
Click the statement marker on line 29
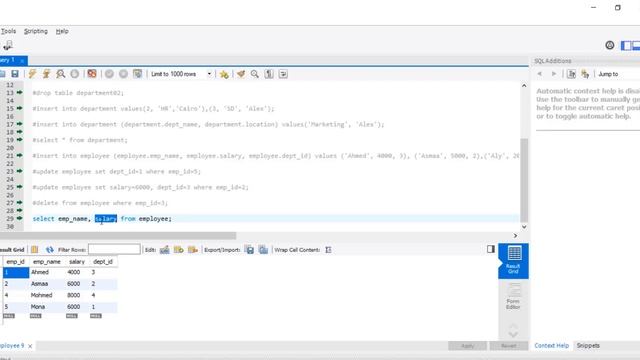pyautogui.click(x=19, y=218)
